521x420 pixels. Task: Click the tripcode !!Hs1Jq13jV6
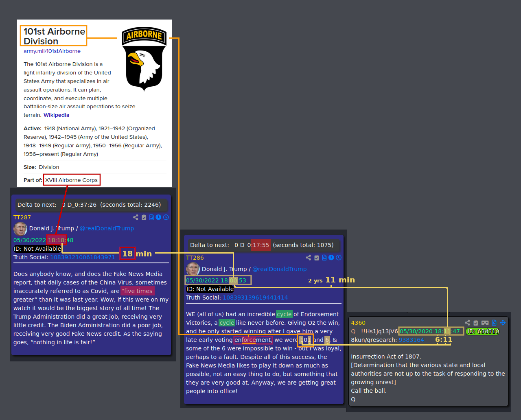pos(379,331)
